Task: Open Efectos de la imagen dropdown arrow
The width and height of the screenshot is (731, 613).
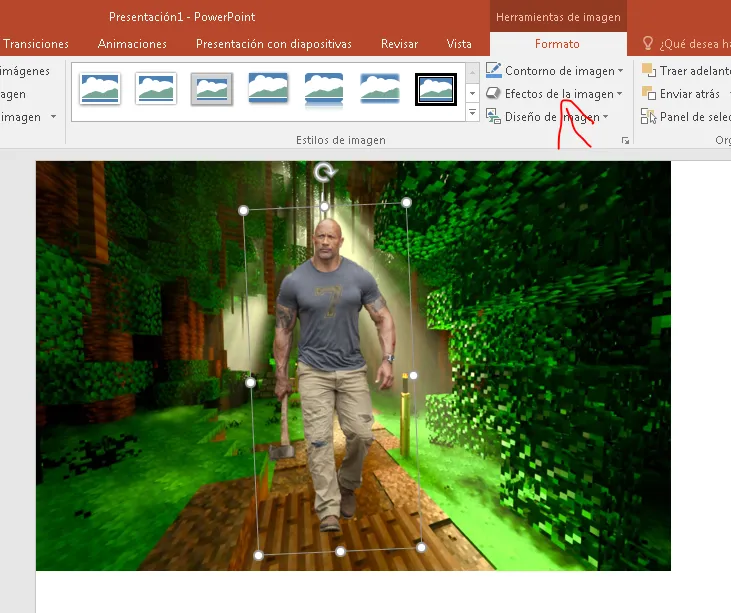Action: [620, 94]
